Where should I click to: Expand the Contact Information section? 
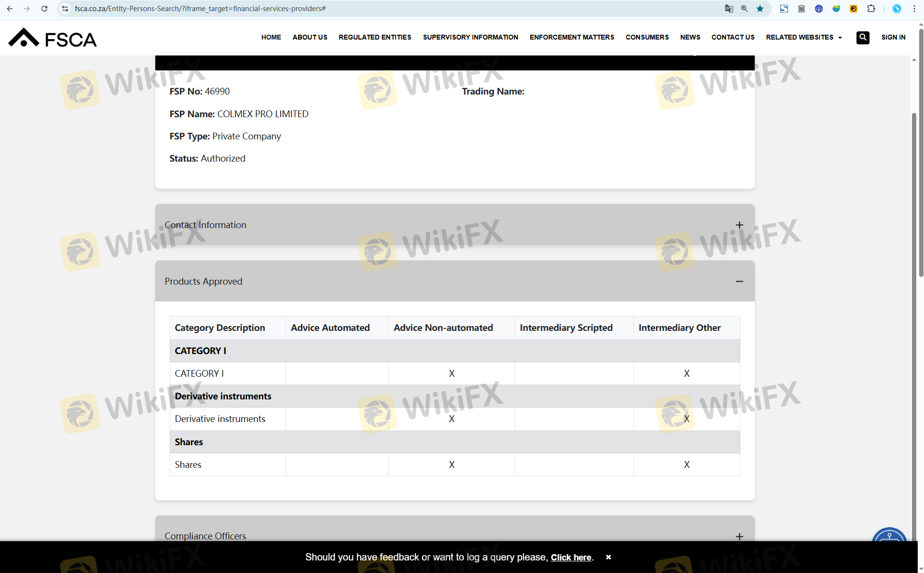pyautogui.click(x=739, y=225)
